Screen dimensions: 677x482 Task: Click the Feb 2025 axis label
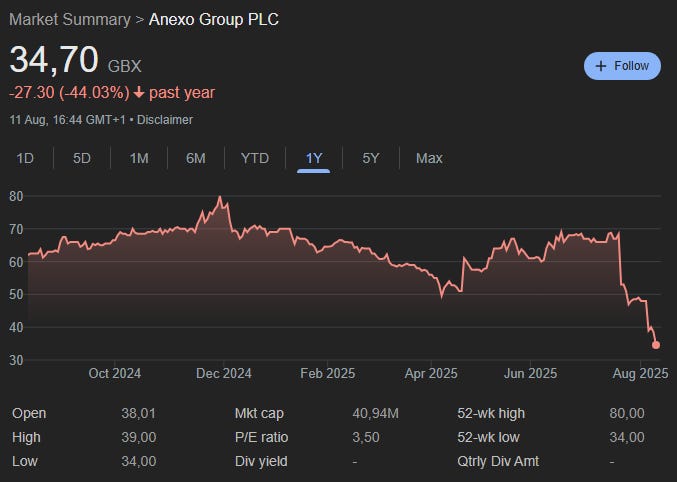point(328,373)
